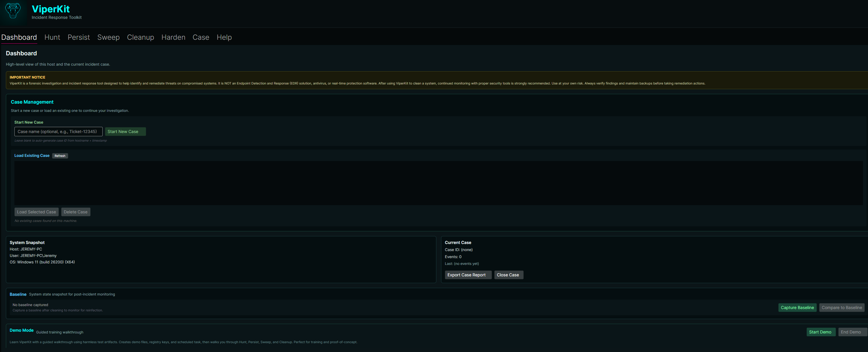The height and width of the screenshot is (352, 868).
Task: Open the Case tab
Action: pyautogui.click(x=201, y=37)
